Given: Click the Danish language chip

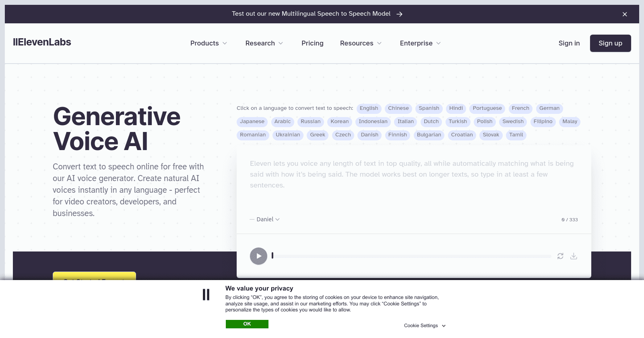Looking at the screenshot, I should (369, 135).
